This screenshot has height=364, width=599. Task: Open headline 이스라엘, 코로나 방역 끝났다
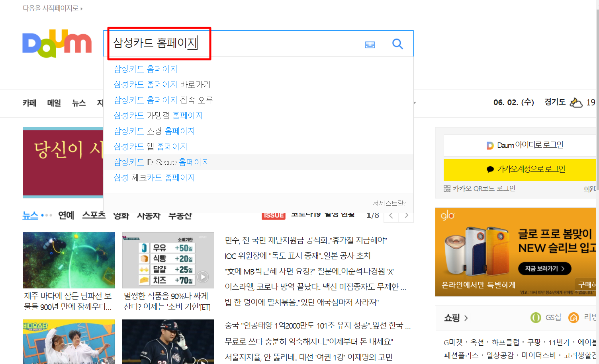pyautogui.click(x=315, y=287)
